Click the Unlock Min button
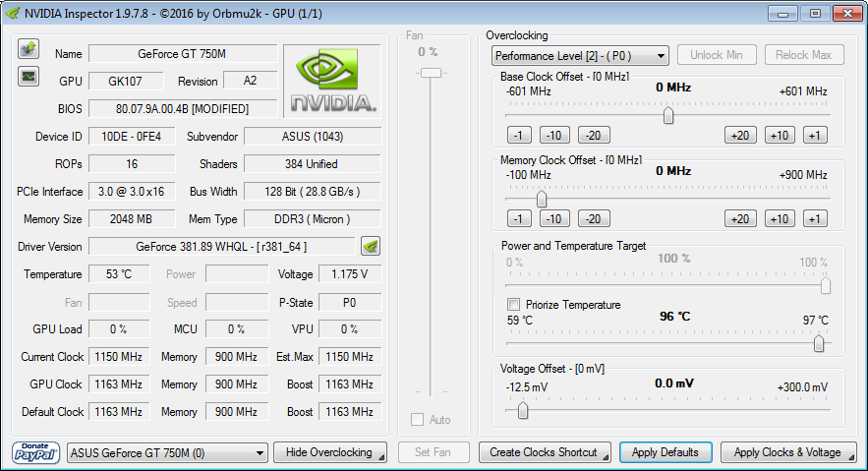 click(717, 55)
